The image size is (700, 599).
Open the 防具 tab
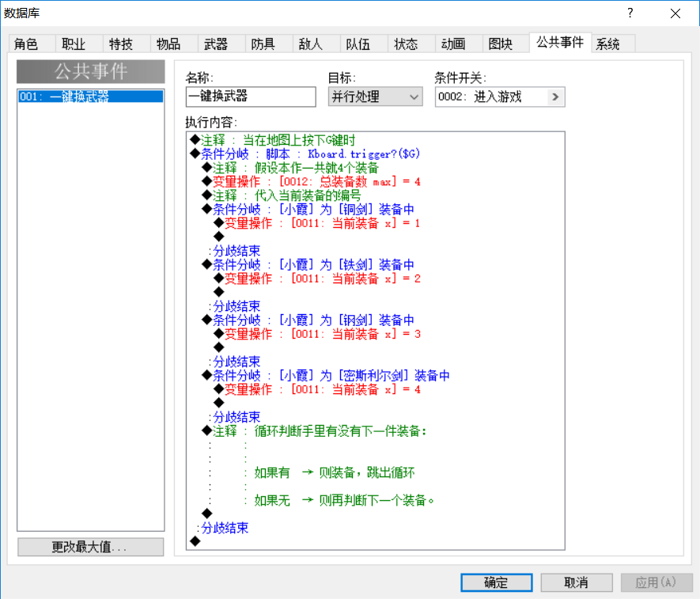tap(269, 44)
